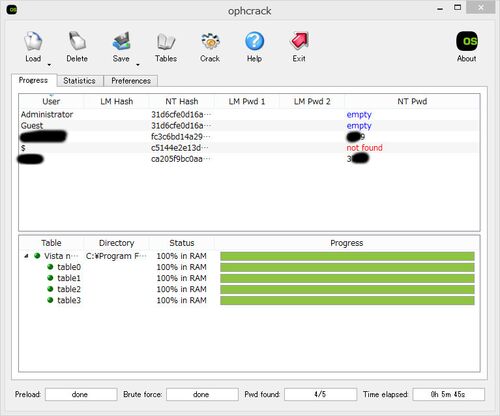The image size is (500, 416).
Task: Click table3's '100% in RAM' status
Action: [182, 300]
